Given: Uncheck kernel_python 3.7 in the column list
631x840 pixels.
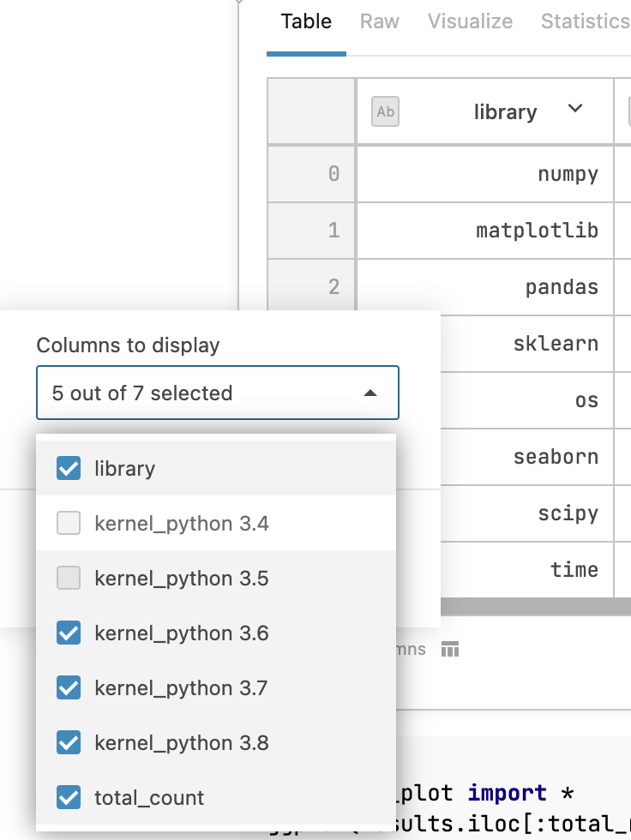Looking at the screenshot, I should coord(68,687).
